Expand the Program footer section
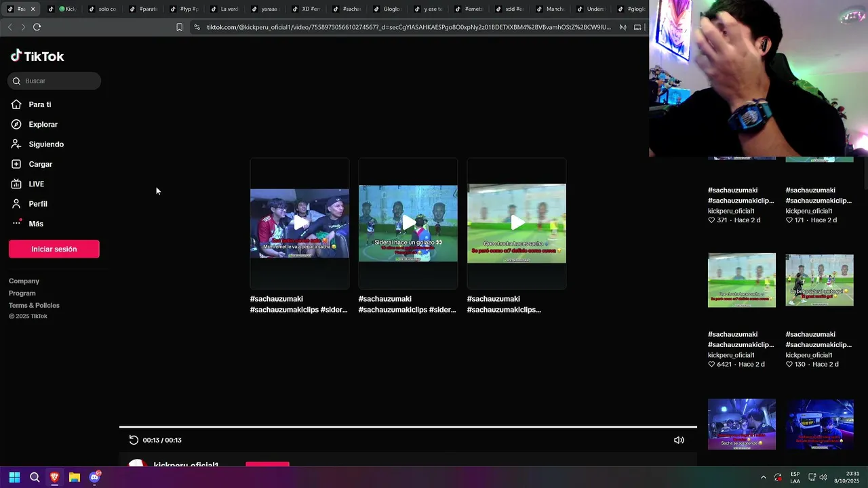 point(22,293)
